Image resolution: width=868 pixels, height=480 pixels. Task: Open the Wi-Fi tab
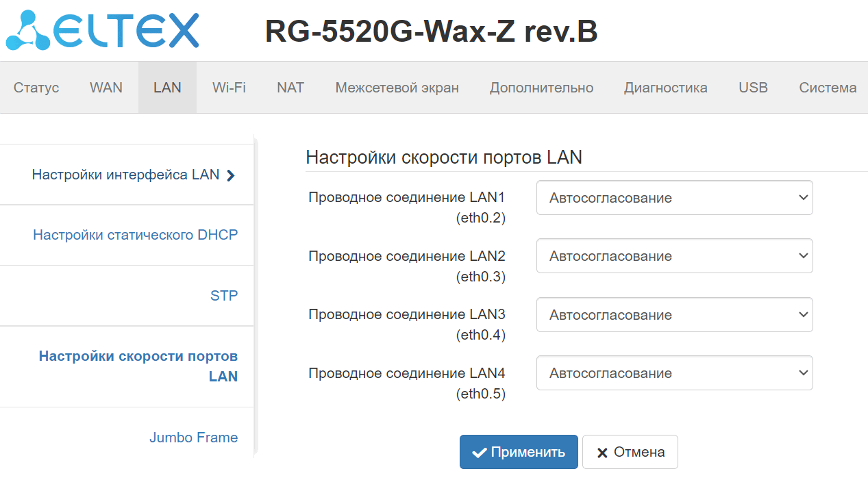point(229,88)
